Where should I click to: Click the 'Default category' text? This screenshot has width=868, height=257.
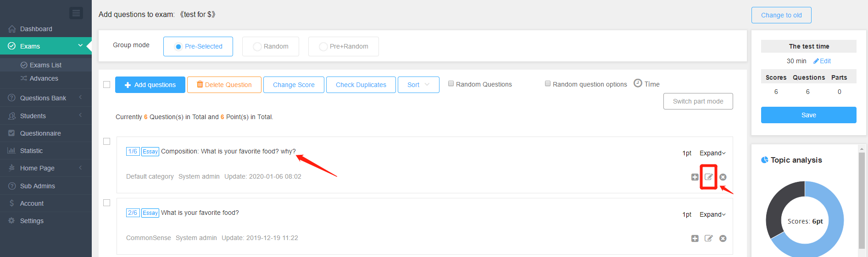click(x=150, y=176)
